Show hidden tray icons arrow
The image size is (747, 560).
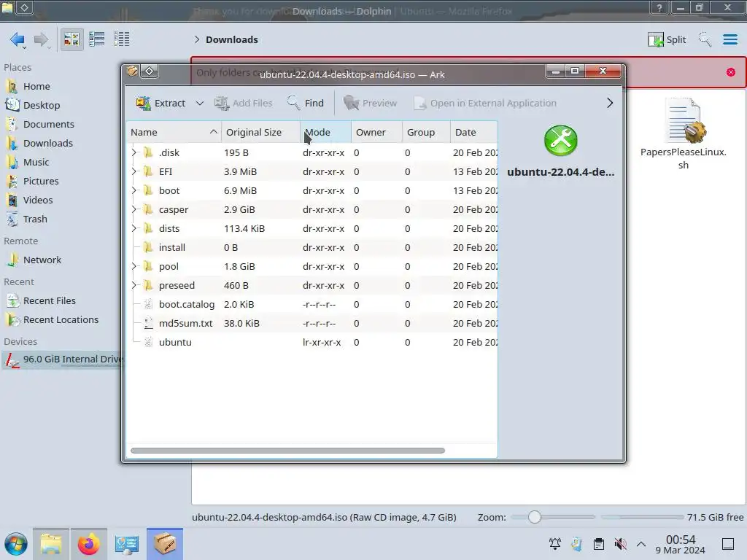641,544
